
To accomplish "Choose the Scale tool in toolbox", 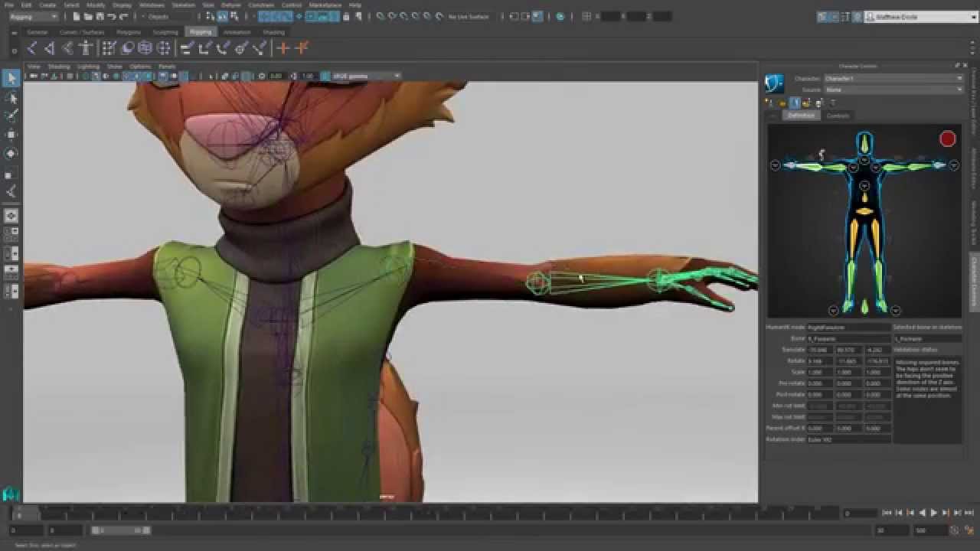I will pyautogui.click(x=11, y=174).
